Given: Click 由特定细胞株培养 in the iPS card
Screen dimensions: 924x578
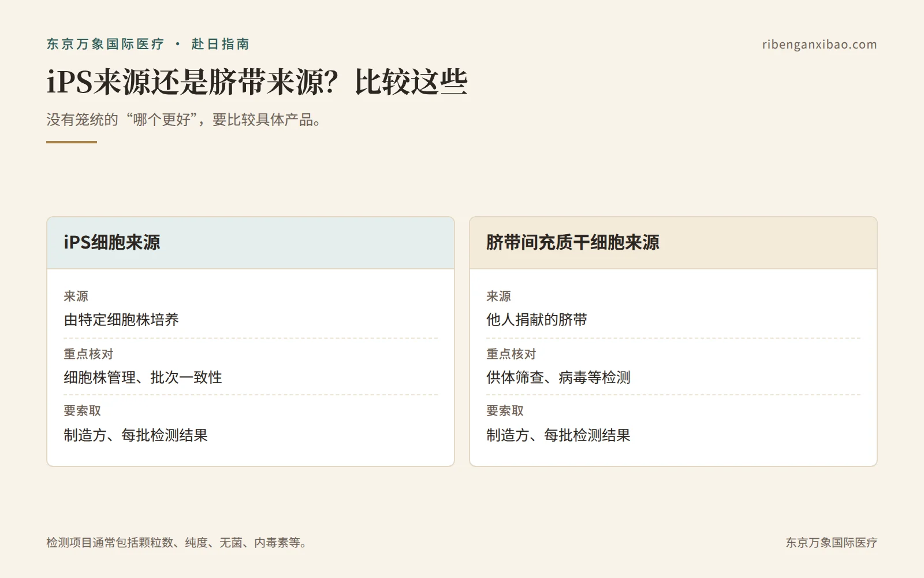Looking at the screenshot, I should point(121,320).
